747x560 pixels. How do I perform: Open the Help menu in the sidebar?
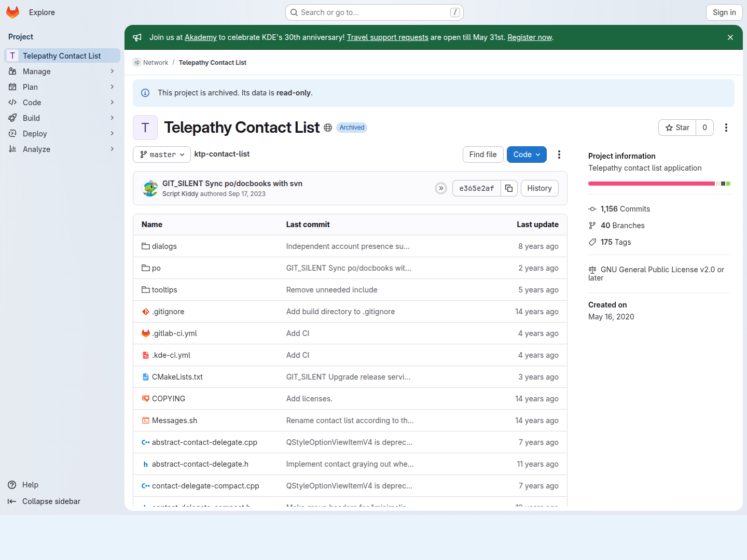point(23,485)
